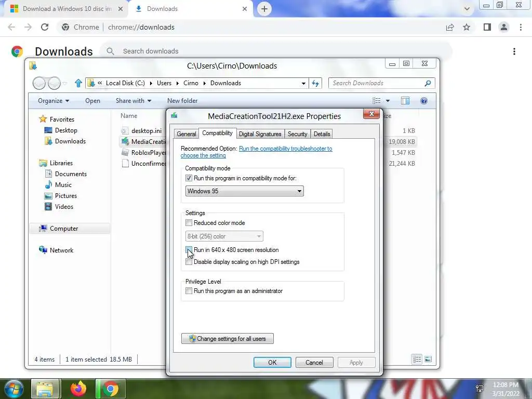Image resolution: width=532 pixels, height=399 pixels.
Task: Change Explorer view icon
Action: pyautogui.click(x=376, y=101)
